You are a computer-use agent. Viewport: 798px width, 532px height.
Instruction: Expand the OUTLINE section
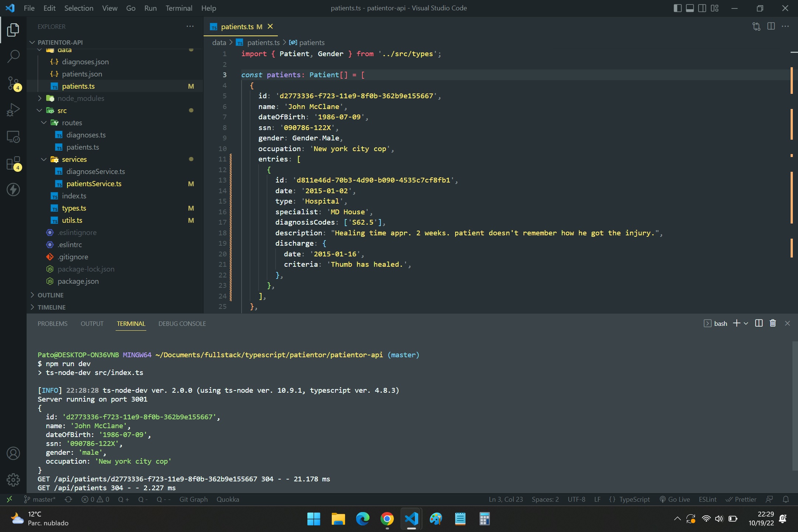(50, 295)
